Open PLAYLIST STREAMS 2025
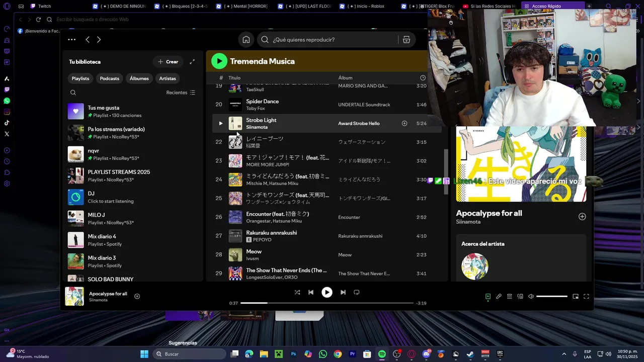 click(x=133, y=175)
